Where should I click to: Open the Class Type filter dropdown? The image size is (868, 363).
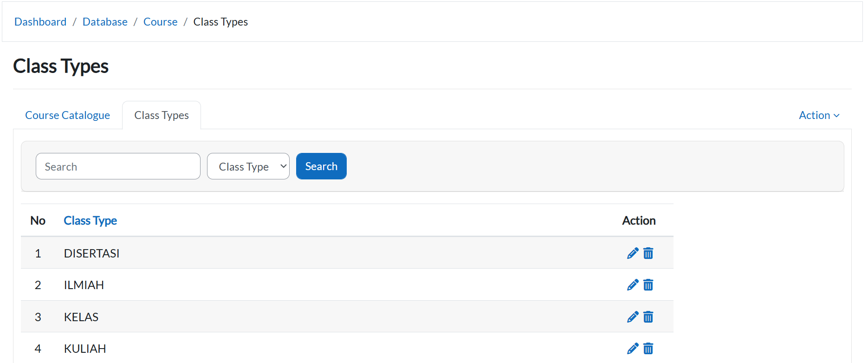pos(248,166)
